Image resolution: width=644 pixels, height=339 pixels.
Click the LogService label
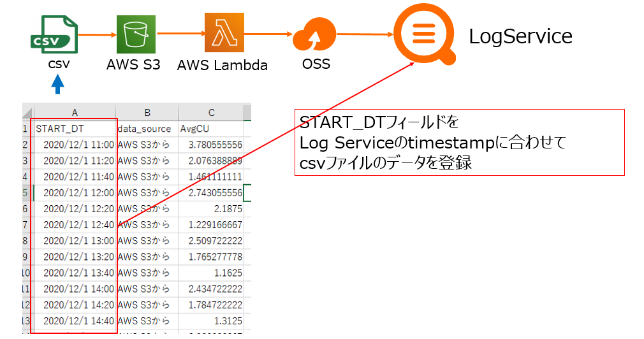(x=520, y=36)
